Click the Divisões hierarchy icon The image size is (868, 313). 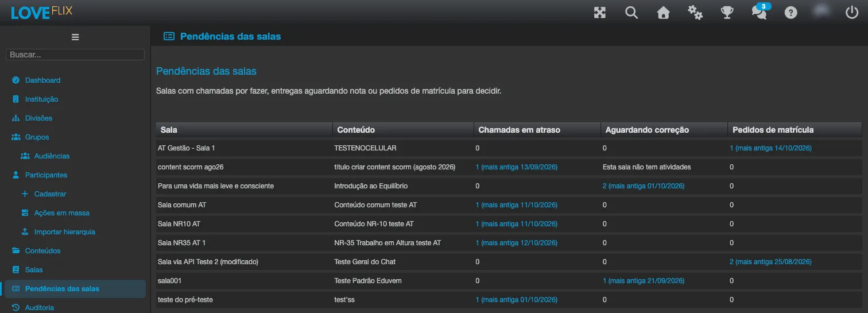(16, 118)
